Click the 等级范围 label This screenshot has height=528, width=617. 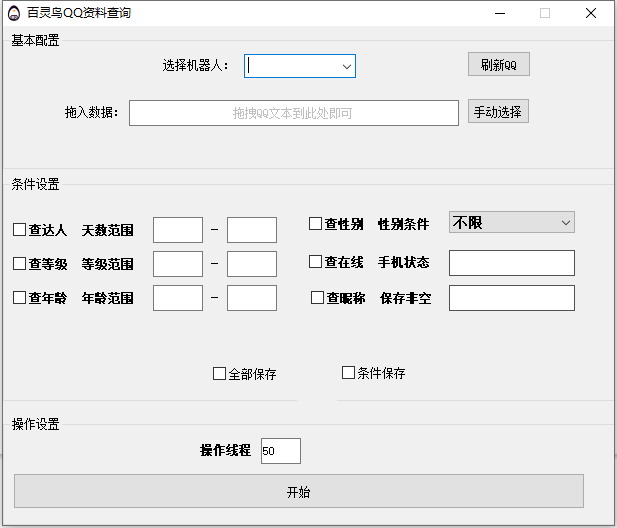click(x=107, y=264)
